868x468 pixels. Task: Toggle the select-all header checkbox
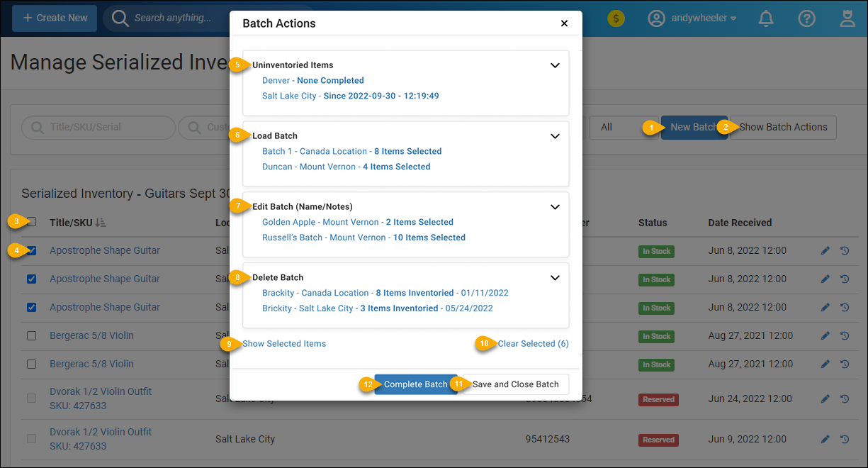click(x=32, y=222)
